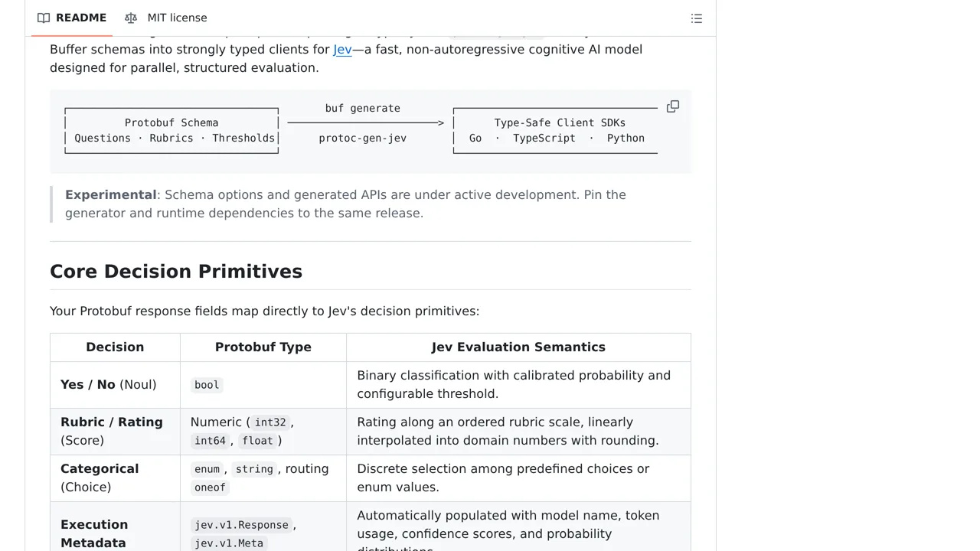This screenshot has height=551, width=980.
Task: Click the Discrete selection description cell
Action: tap(518, 478)
